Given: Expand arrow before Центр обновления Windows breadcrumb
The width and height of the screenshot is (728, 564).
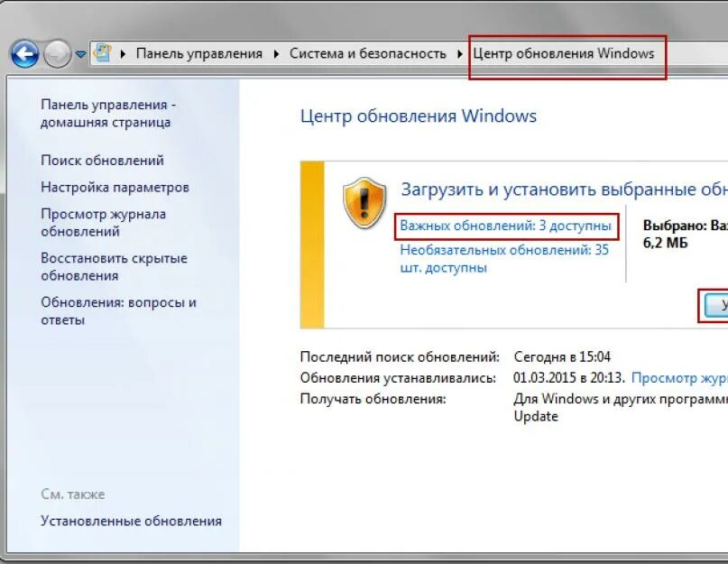Looking at the screenshot, I should click(x=460, y=54).
